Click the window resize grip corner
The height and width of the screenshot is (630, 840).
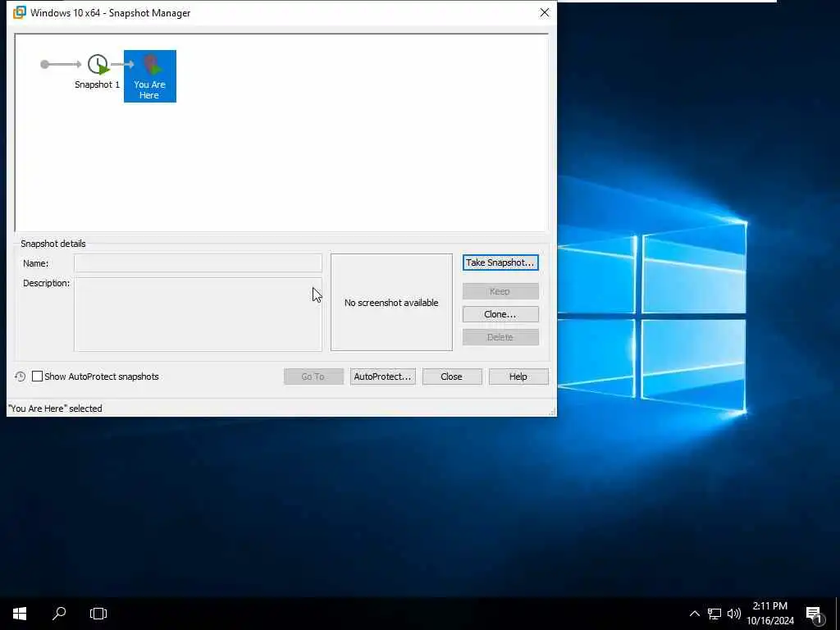(x=552, y=412)
